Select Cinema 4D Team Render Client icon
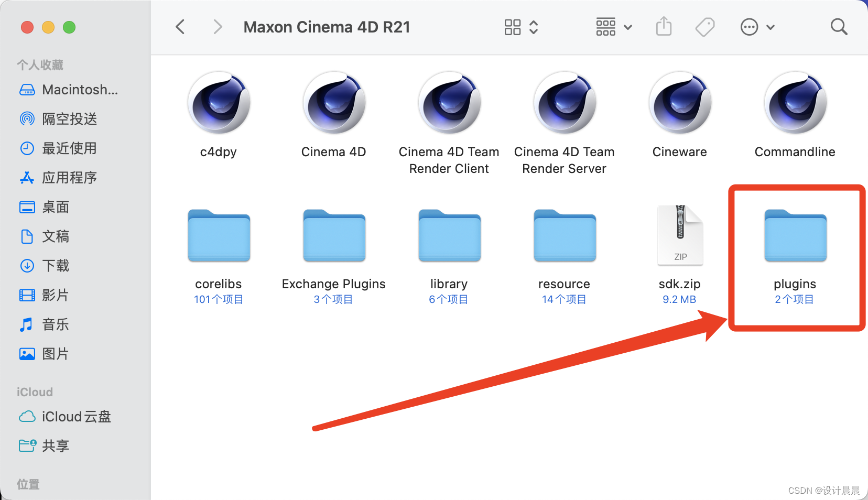Viewport: 868px width, 500px height. (449, 103)
